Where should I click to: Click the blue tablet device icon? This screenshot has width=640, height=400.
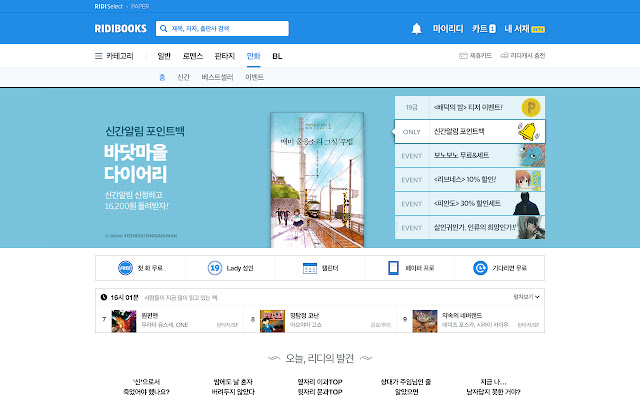[393, 268]
